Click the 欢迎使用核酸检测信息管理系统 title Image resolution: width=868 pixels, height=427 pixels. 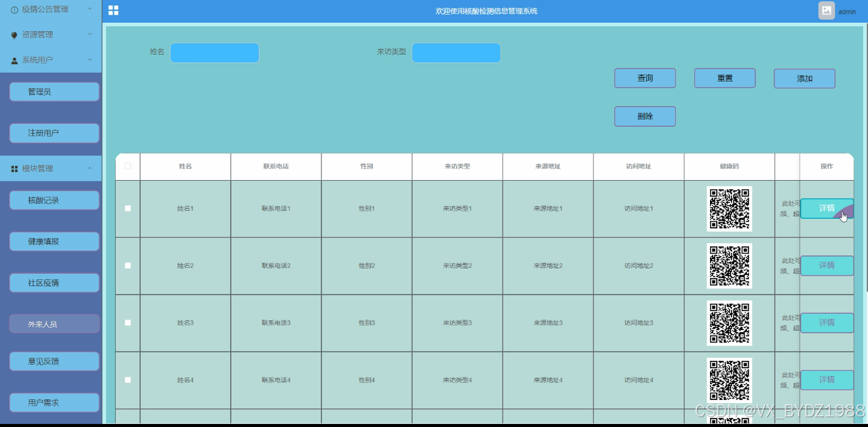pos(487,11)
